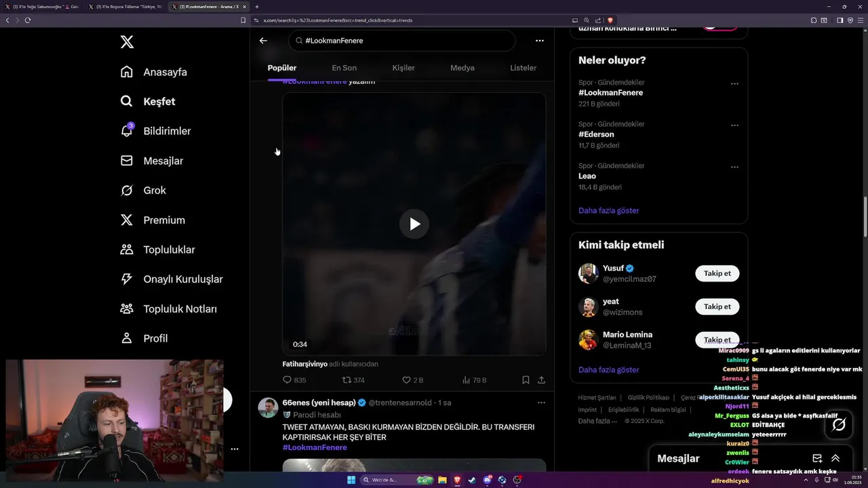Expand the Mesajlar drawer
The image size is (868, 488).
835,459
